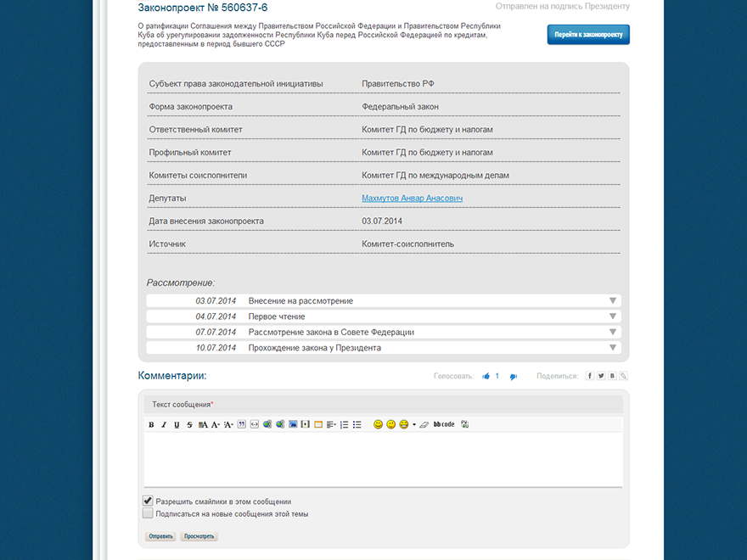
Task: Click the label 'Субъект права законодательной инициативы'
Action: pyautogui.click(x=236, y=84)
